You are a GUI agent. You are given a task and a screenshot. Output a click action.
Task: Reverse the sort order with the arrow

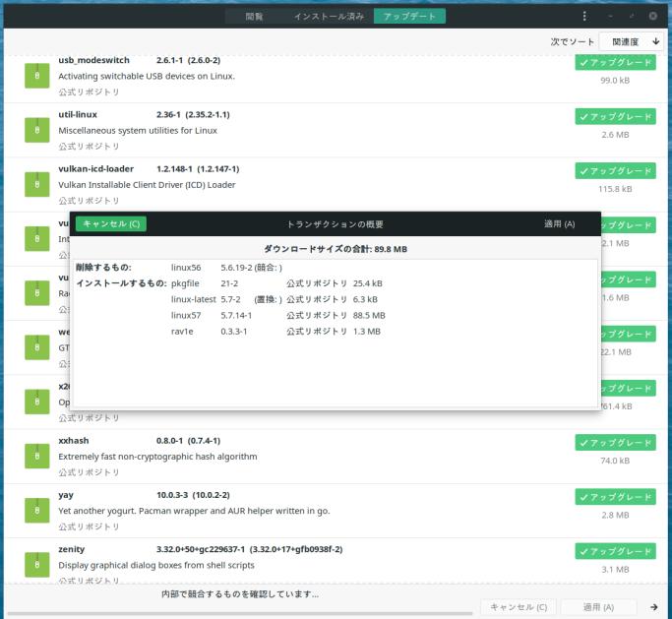tap(655, 42)
